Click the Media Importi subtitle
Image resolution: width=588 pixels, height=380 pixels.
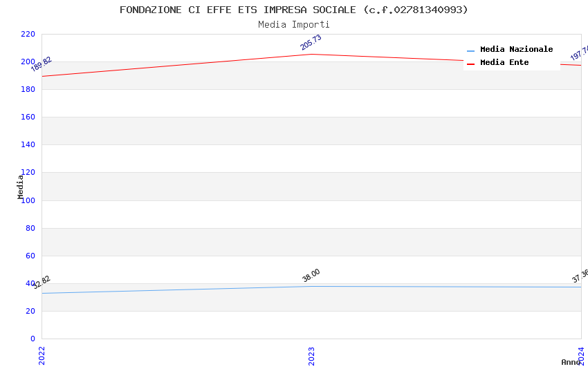[293, 25]
